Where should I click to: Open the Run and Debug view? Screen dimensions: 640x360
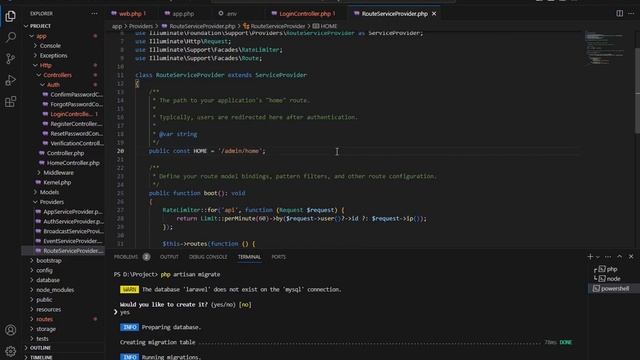pyautogui.click(x=11, y=80)
